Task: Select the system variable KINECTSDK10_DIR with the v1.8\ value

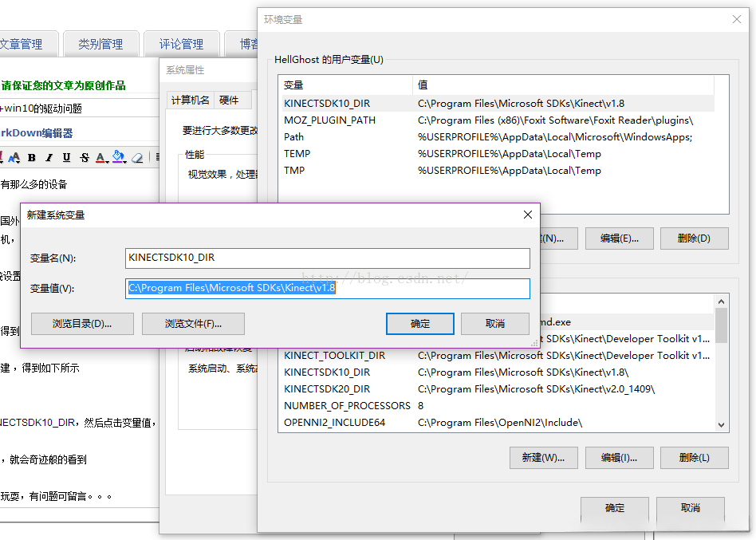Action: (x=497, y=372)
